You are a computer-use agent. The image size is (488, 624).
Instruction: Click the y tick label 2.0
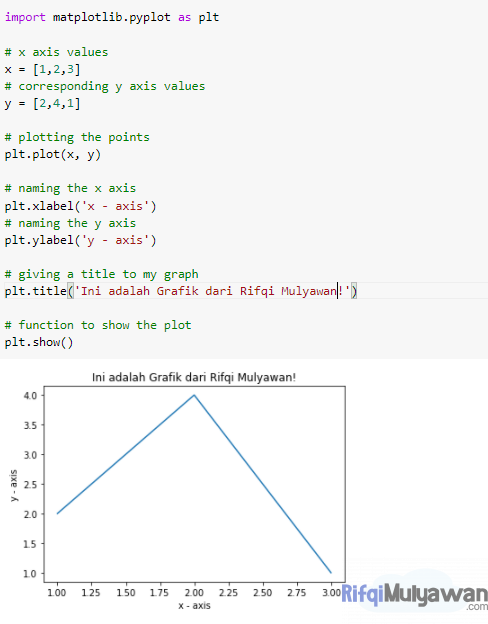coord(30,514)
